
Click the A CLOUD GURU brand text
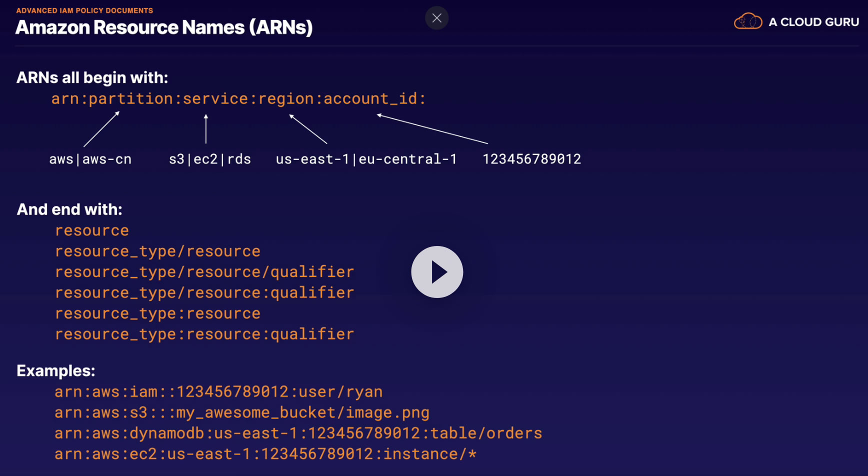[x=813, y=22]
